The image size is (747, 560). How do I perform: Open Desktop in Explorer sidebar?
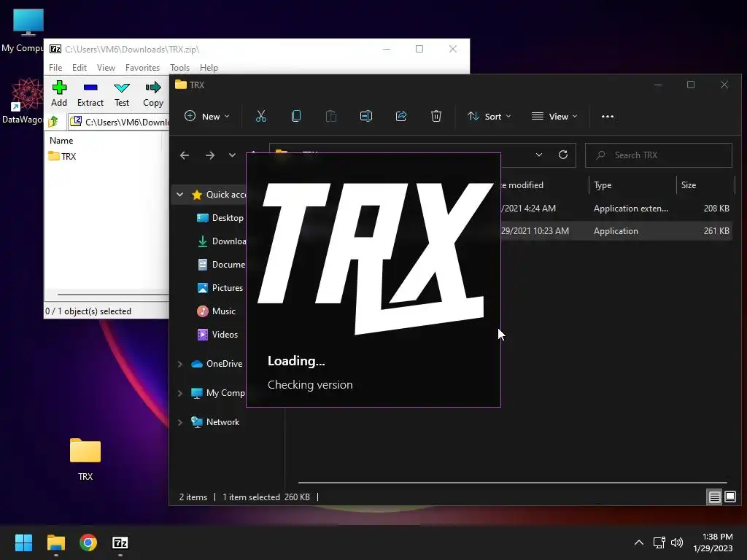point(220,217)
